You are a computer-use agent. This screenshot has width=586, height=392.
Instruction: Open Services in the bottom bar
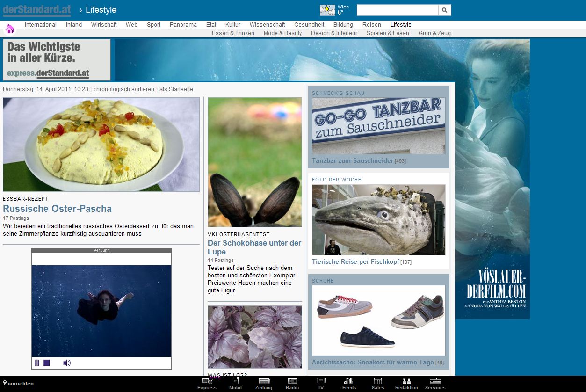[x=435, y=384]
